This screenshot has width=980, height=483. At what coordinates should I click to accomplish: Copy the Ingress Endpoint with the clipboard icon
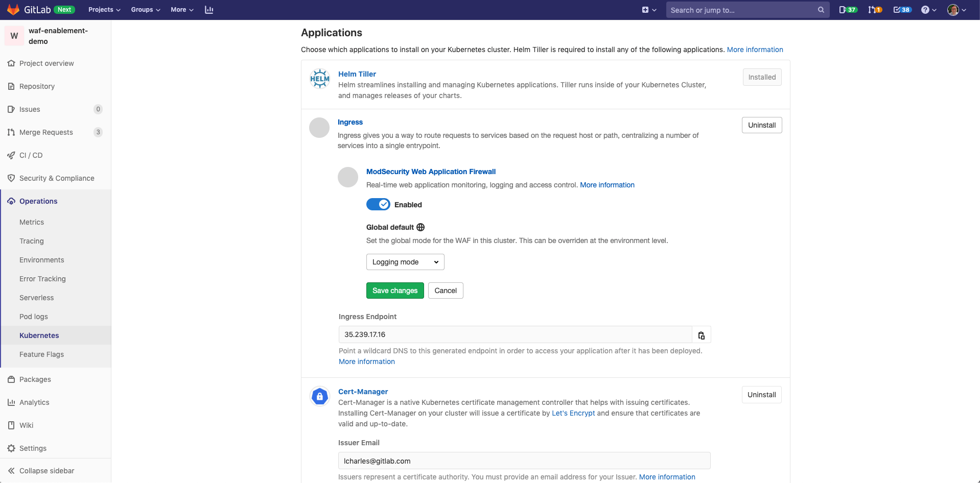[701, 335]
